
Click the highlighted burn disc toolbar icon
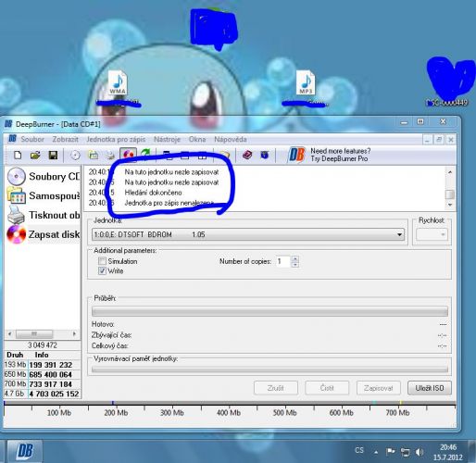(128, 155)
